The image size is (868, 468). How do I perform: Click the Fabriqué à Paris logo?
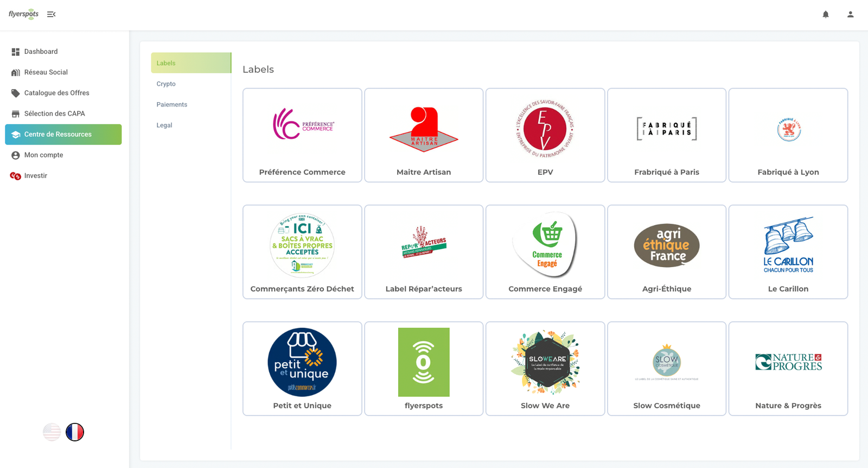coord(667,129)
